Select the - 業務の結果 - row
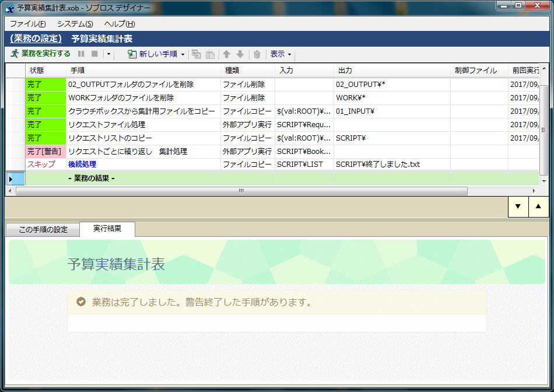The width and height of the screenshot is (554, 392). [272, 178]
